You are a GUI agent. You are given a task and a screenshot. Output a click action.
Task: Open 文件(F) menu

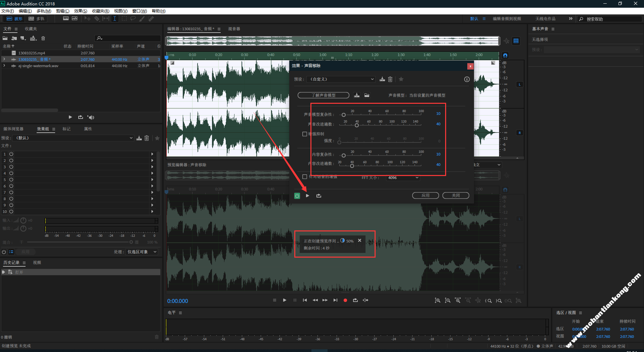point(7,11)
